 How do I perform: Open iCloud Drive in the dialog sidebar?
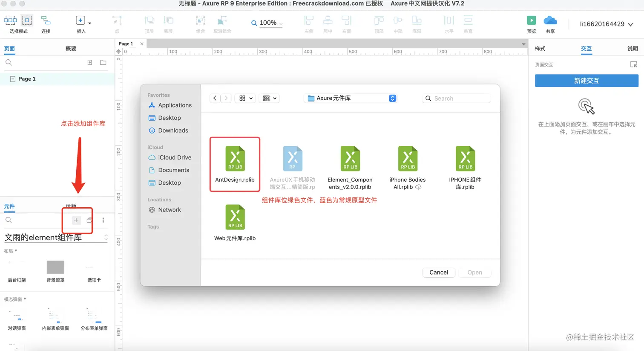click(x=170, y=157)
